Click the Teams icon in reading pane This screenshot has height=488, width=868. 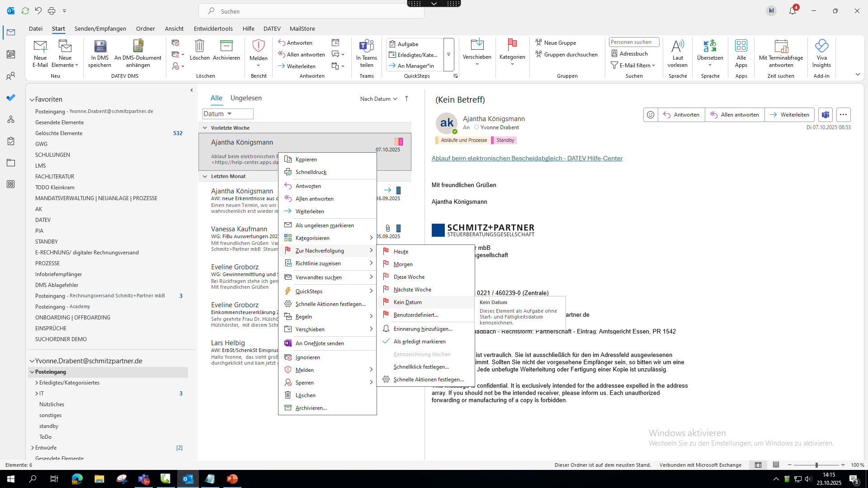point(826,115)
